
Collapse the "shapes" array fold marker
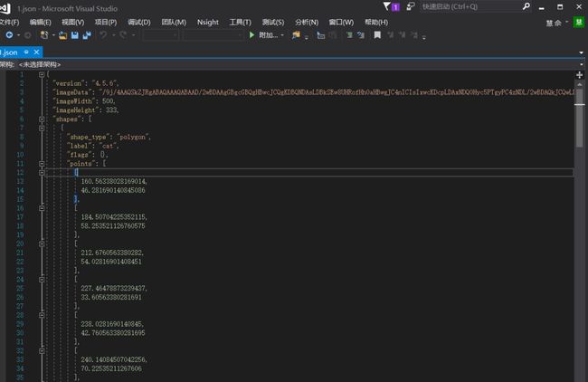(x=42, y=119)
